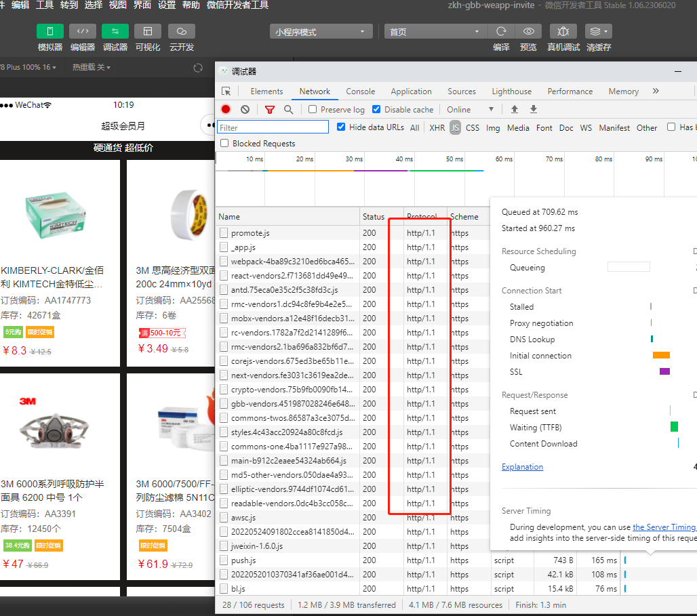Click the import HAR upload arrow
697x616 pixels.
pyautogui.click(x=515, y=109)
